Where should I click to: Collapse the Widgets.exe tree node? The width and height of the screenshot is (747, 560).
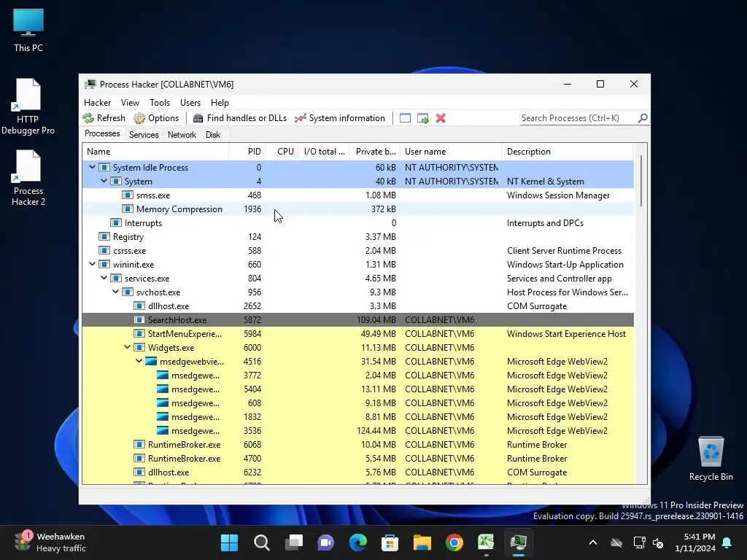coord(127,347)
